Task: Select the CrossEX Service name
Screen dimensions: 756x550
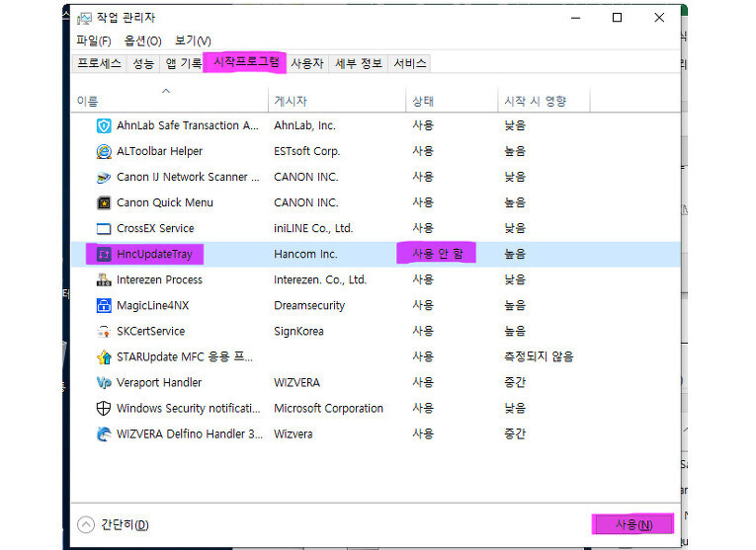Action: click(155, 229)
